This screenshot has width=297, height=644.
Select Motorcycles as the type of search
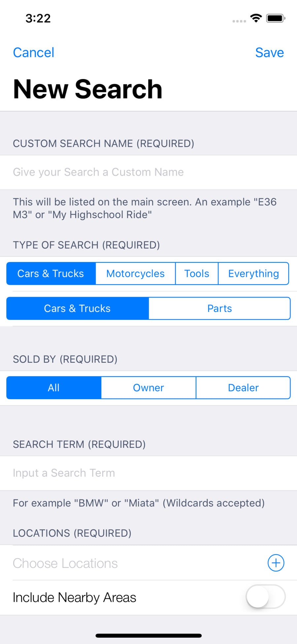click(x=135, y=273)
